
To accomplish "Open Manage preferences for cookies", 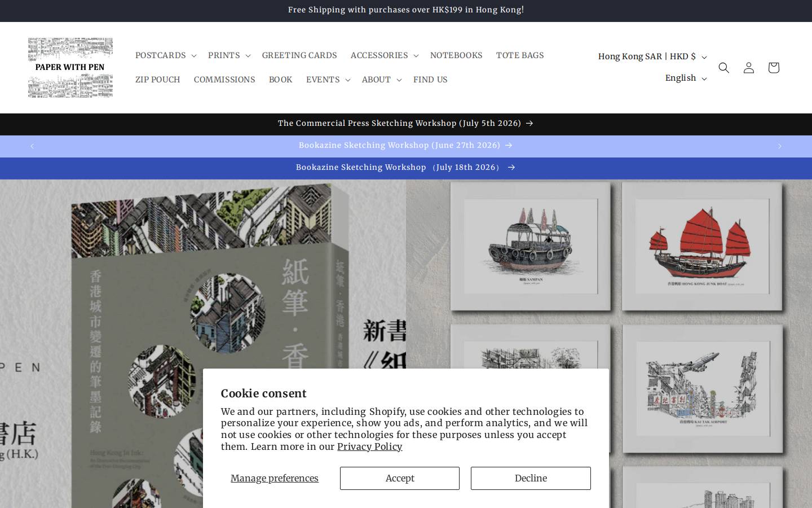I will click(275, 478).
